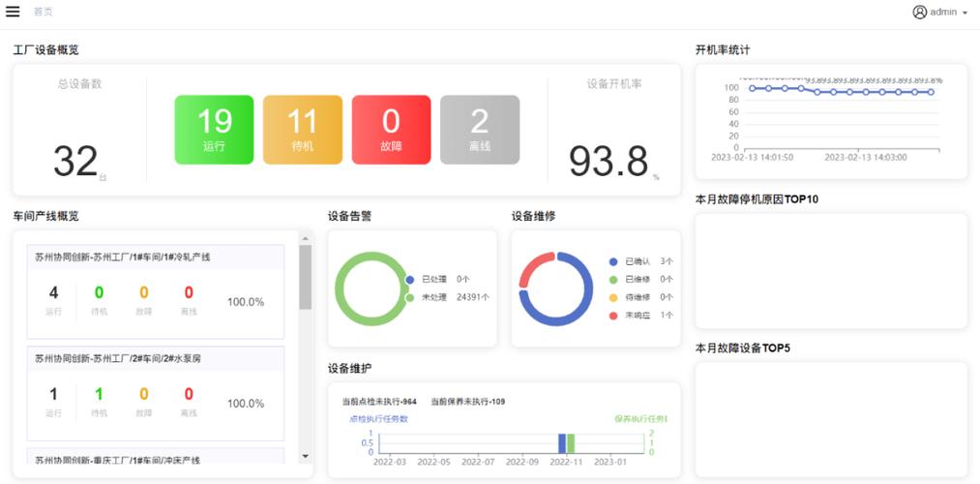
Task: Click the workshop list scrollbar thumb
Action: (x=305, y=277)
